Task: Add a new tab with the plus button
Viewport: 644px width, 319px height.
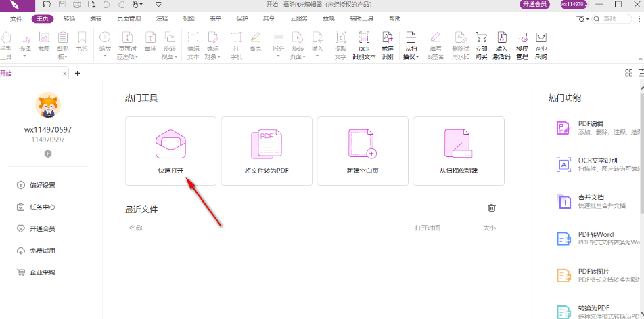Action: tap(77, 73)
